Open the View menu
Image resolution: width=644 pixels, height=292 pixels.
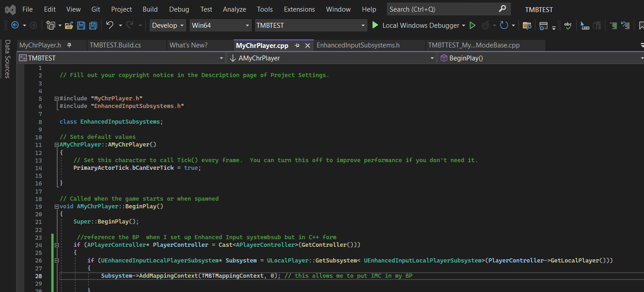click(x=74, y=9)
